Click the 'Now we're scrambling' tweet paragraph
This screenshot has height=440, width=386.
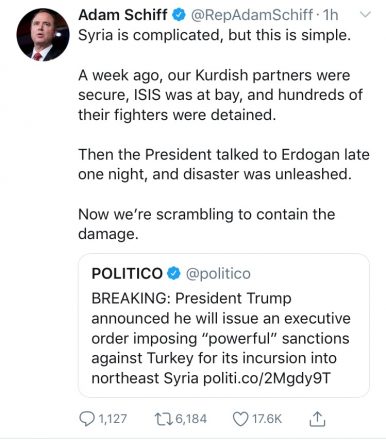(206, 224)
